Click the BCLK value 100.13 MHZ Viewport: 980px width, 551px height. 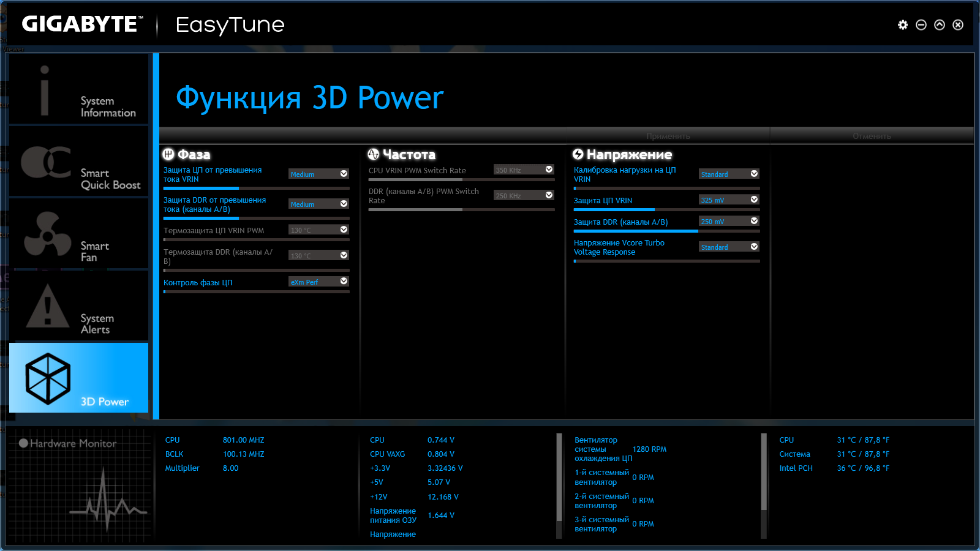[x=244, y=454]
